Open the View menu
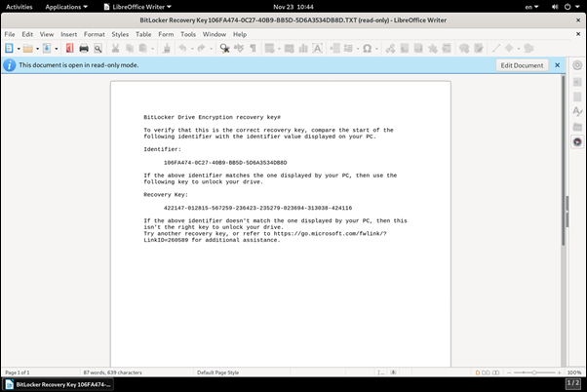The width and height of the screenshot is (587, 392). (47, 34)
